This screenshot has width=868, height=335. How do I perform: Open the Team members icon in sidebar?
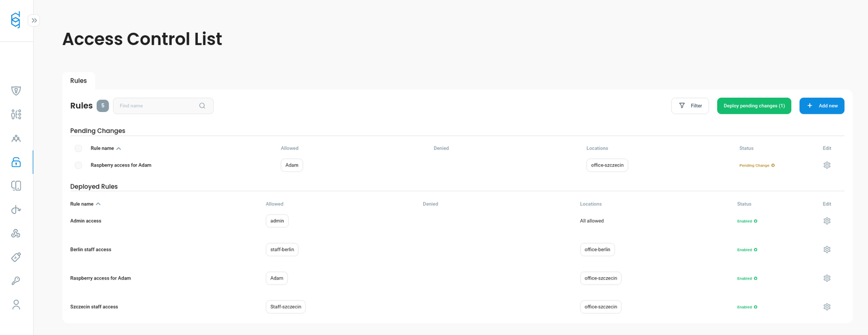(16, 138)
